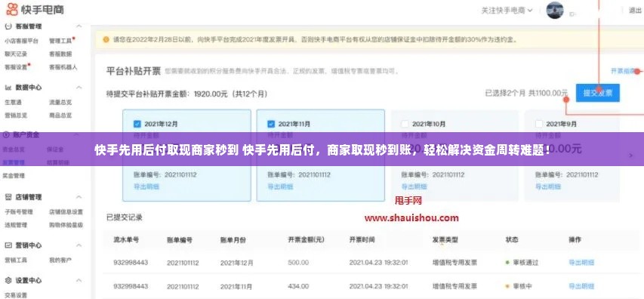The image size is (644, 299).
Task: Click the 审核通过 status cell
Action: [522, 263]
